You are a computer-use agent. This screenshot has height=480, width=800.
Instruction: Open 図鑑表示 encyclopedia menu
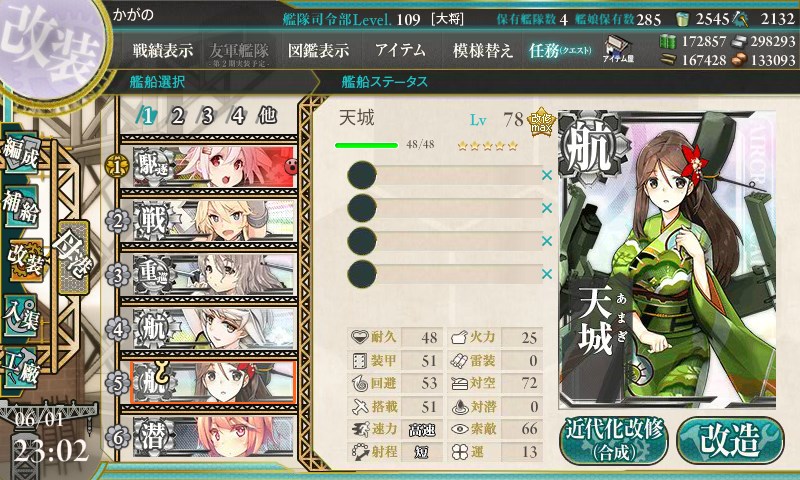coord(318,50)
